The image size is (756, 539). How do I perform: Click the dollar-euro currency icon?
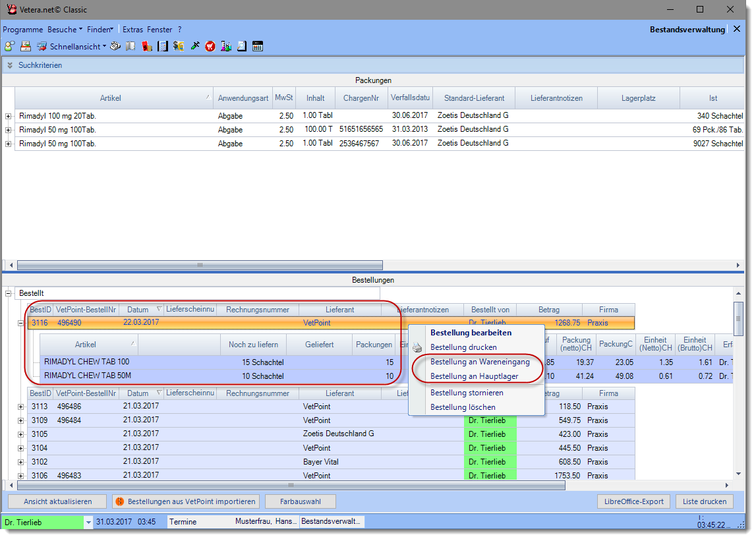179,47
